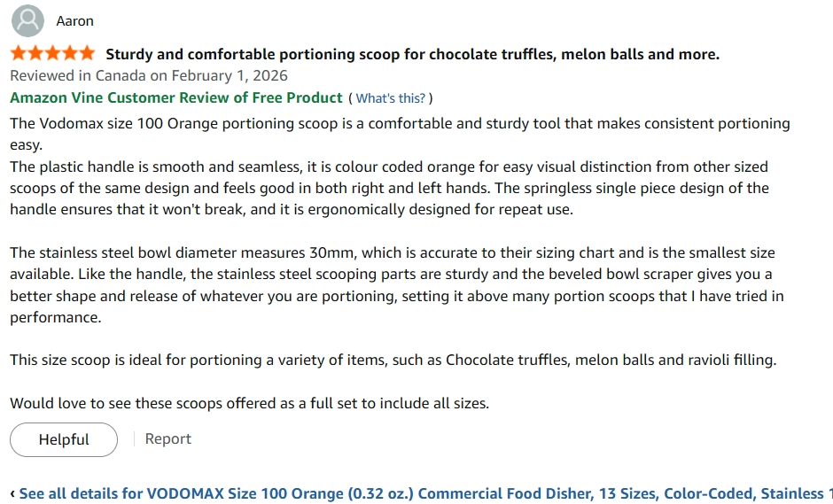
Task: Click the fifth orange rating star
Action: (x=87, y=53)
